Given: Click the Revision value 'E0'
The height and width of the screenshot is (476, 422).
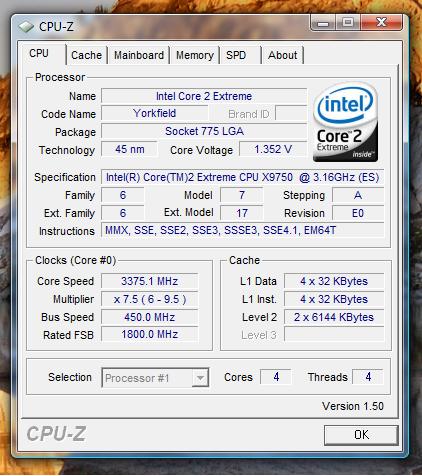Looking at the screenshot, I should click(358, 213).
